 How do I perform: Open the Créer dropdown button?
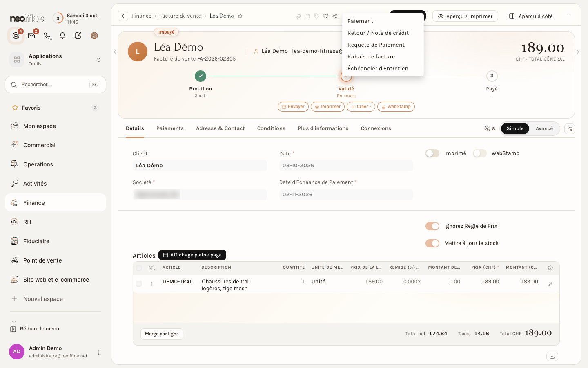(x=361, y=107)
